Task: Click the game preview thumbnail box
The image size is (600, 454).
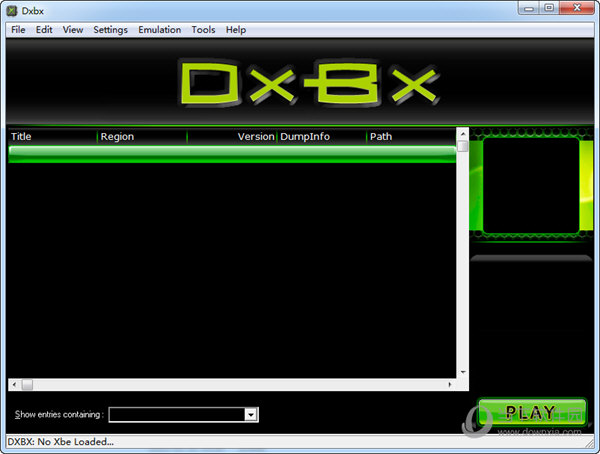Action: click(531, 185)
